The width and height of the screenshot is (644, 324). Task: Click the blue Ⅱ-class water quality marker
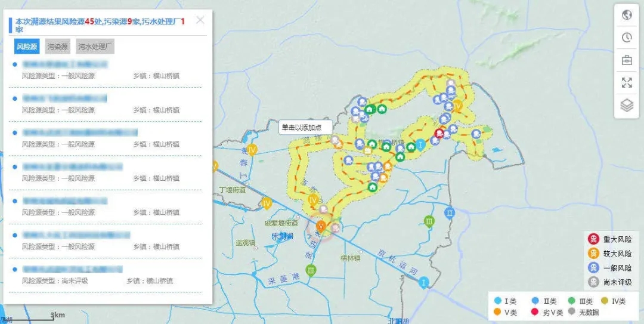(450, 213)
